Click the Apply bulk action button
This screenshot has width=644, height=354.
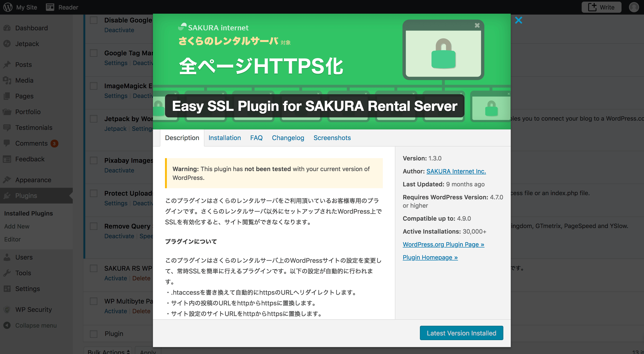(148, 351)
